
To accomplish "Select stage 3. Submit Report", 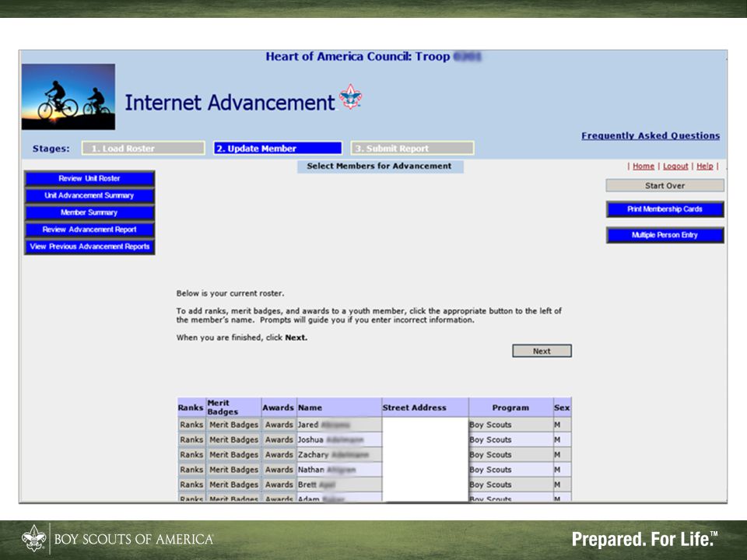I will (412, 148).
